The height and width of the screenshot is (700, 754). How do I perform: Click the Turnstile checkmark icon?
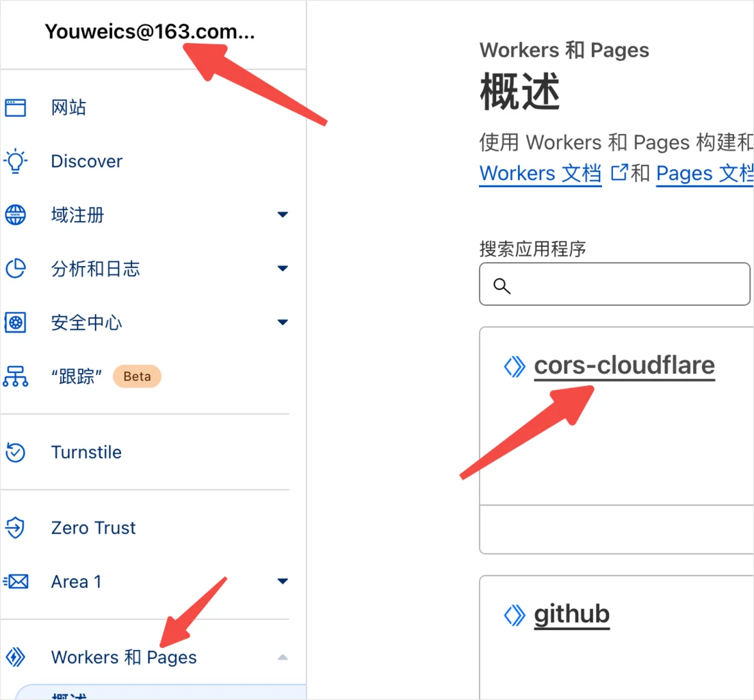pyautogui.click(x=15, y=452)
